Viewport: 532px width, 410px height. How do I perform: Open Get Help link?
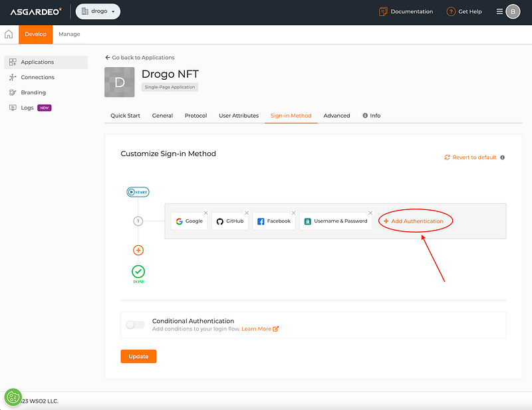pyautogui.click(x=464, y=11)
